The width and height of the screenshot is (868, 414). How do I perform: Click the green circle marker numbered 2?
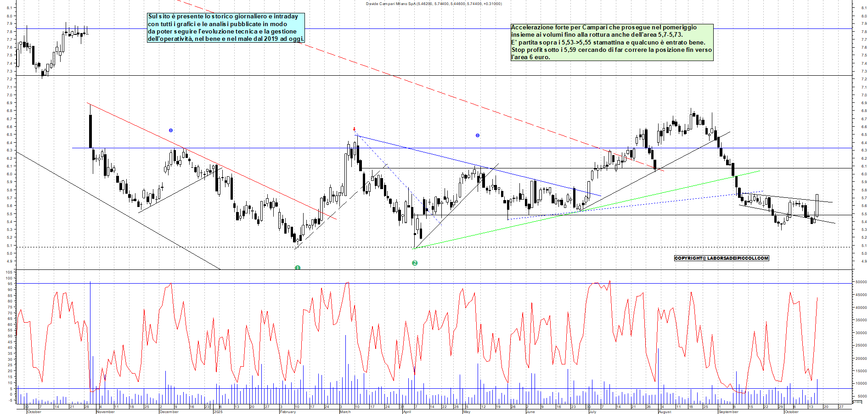[415, 263]
